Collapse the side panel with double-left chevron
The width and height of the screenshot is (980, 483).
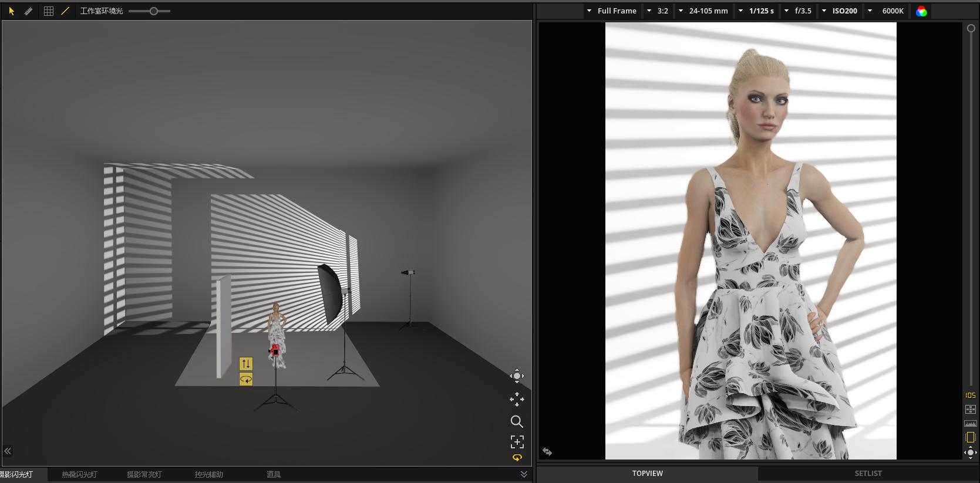tap(8, 451)
